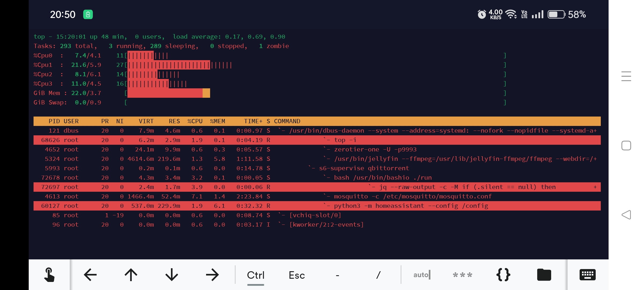The image size is (644, 290).
Task: Tap the alarm clock status bar icon
Action: coord(482,15)
